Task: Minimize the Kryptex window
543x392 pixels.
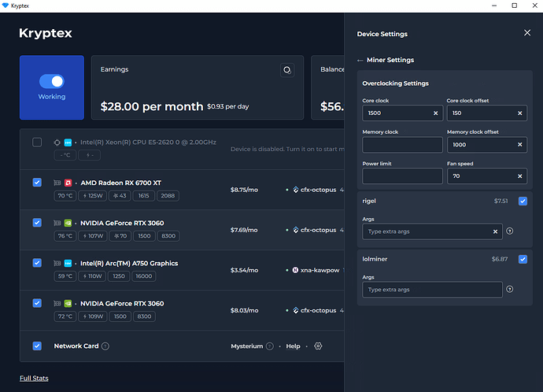Action: (494, 6)
